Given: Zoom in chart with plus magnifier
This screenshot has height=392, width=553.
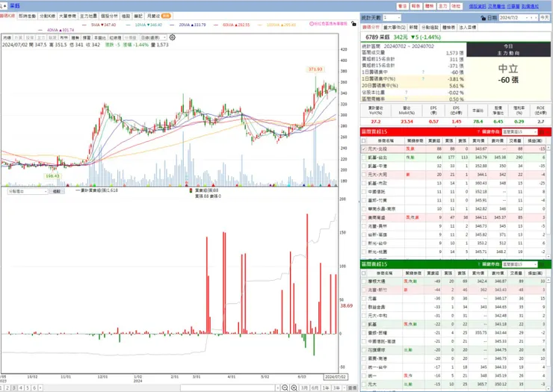Looking at the screenshot, I should (294, 388).
